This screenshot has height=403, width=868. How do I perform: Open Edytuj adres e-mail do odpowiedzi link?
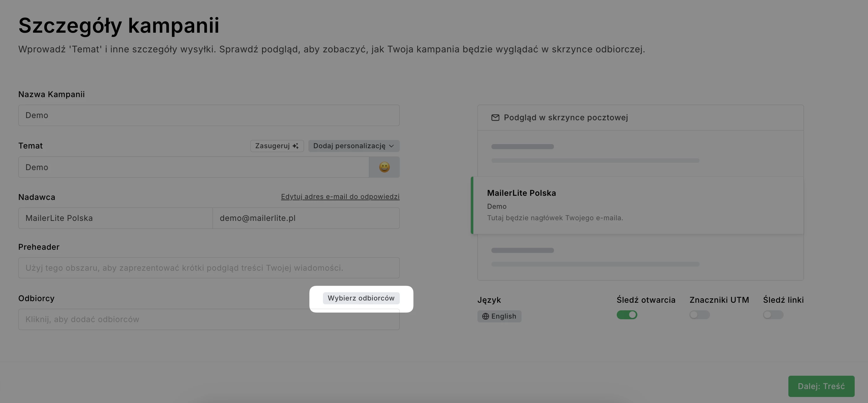340,196
